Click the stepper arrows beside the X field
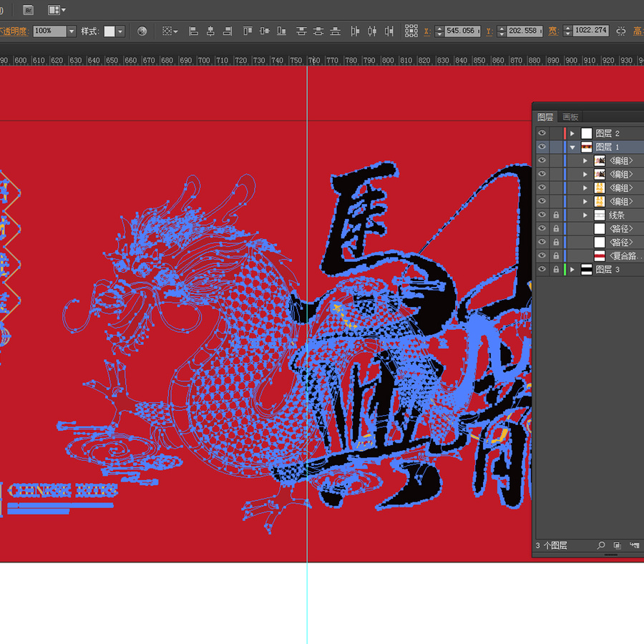This screenshot has width=644, height=644. 439,31
